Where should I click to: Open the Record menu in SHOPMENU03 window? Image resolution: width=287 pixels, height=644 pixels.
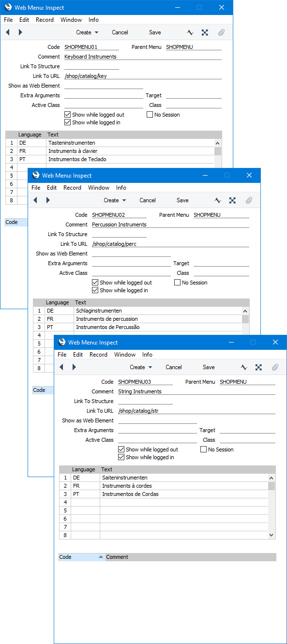click(x=98, y=355)
